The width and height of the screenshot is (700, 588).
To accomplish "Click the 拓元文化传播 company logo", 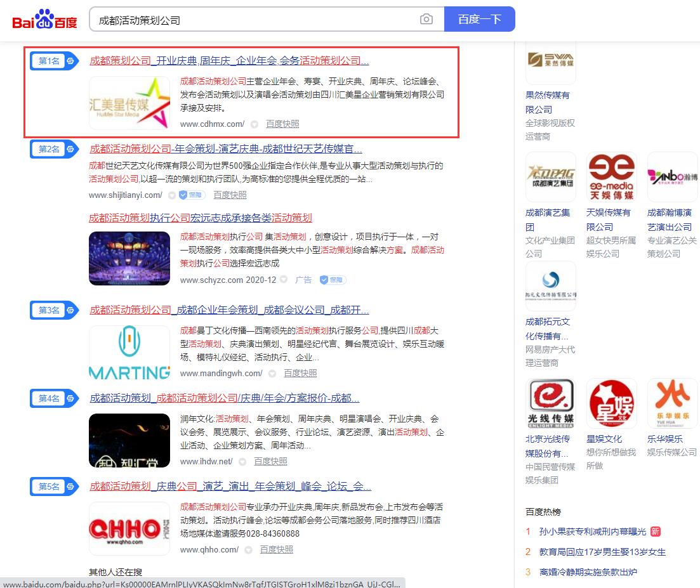I will 551,286.
